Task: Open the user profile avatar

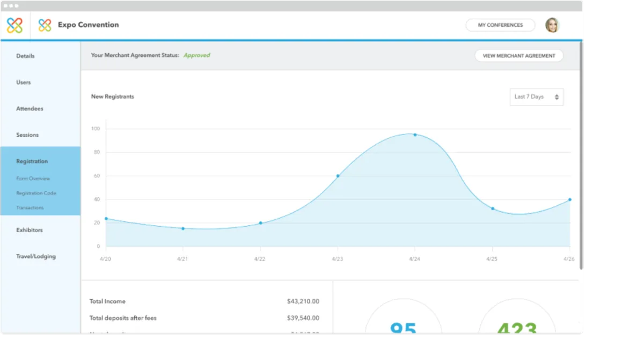Action: (x=552, y=25)
